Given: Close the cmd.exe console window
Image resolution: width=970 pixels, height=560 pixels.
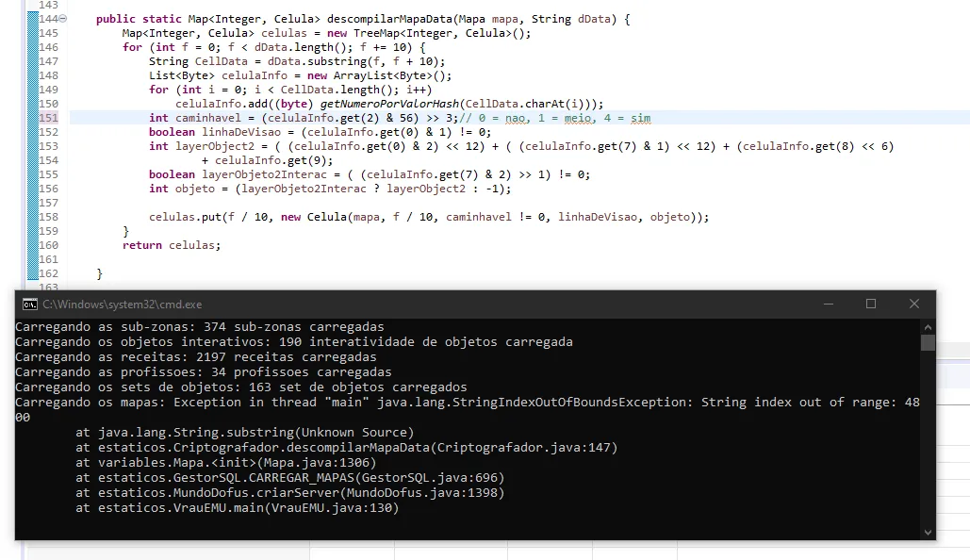Looking at the screenshot, I should (913, 304).
